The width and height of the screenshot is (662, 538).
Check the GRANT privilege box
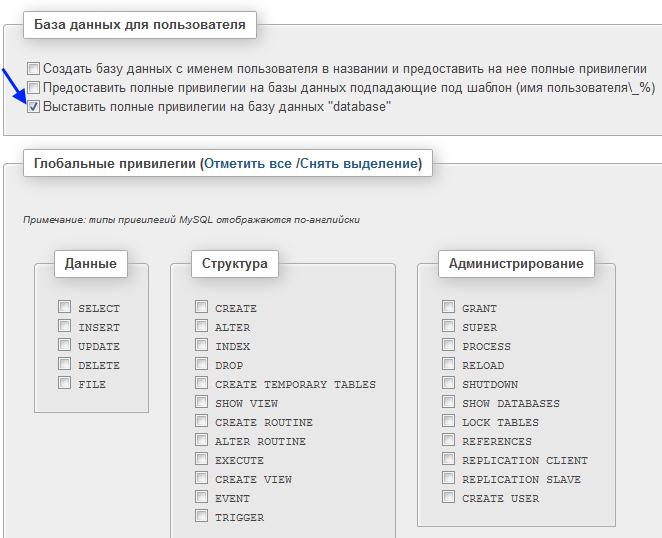pos(448,307)
